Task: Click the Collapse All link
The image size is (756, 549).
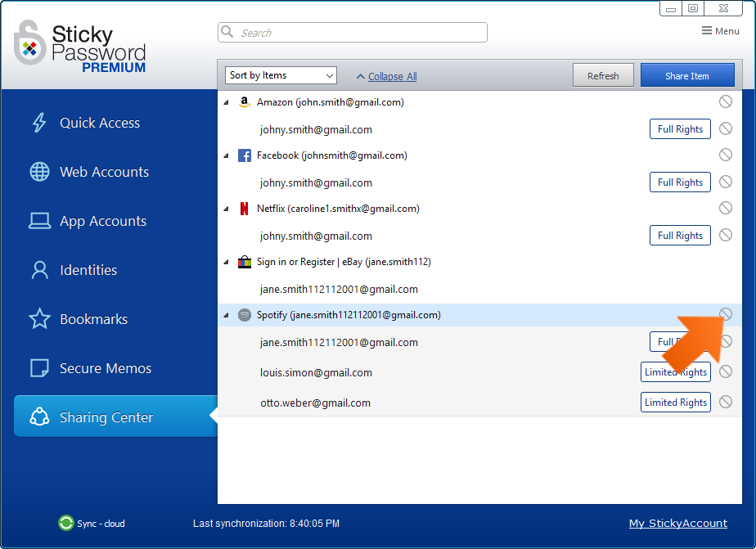Action: point(393,77)
